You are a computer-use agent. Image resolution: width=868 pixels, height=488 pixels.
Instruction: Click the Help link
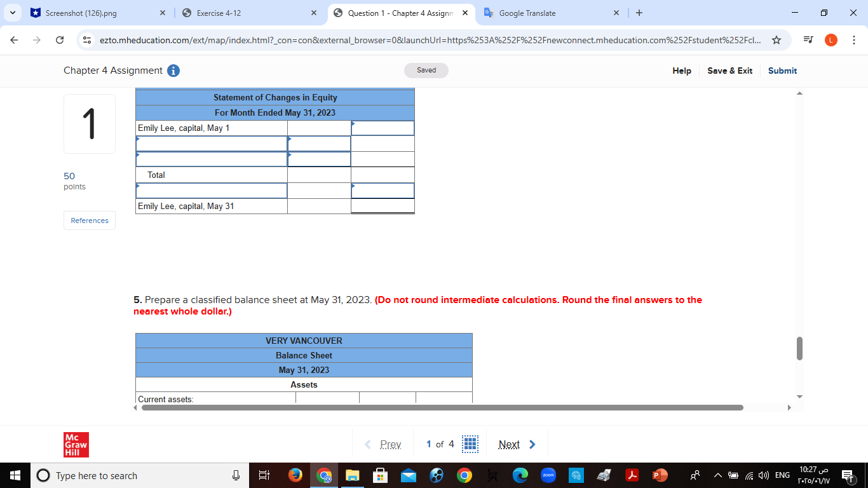[682, 71]
